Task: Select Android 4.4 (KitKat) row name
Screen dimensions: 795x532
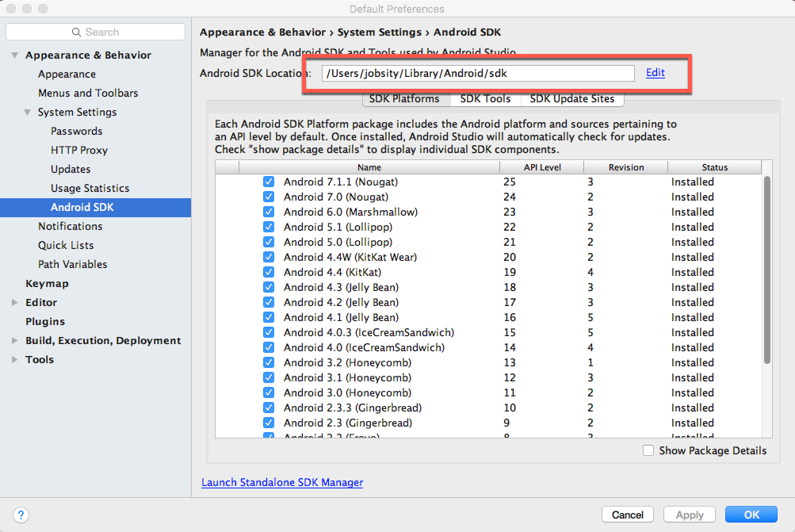Action: (332, 272)
